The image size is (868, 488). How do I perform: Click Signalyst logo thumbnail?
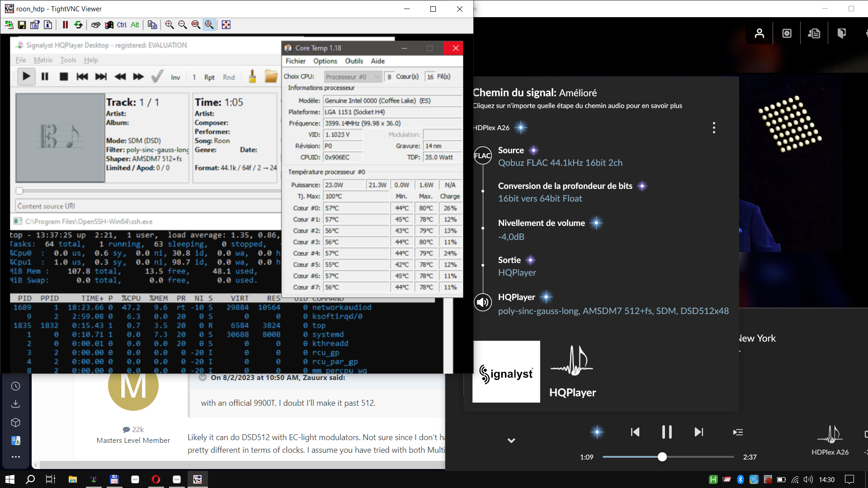[x=506, y=371]
